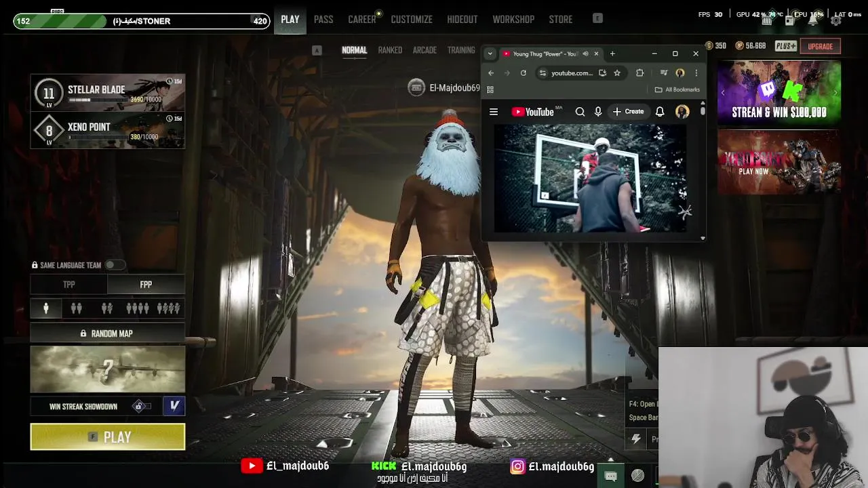Click YouTube voice search microphone
The height and width of the screenshot is (488, 868).
(598, 112)
